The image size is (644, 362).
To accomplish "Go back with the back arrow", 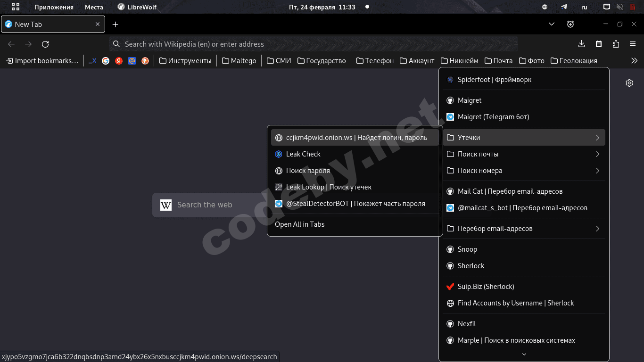I will 11,44.
